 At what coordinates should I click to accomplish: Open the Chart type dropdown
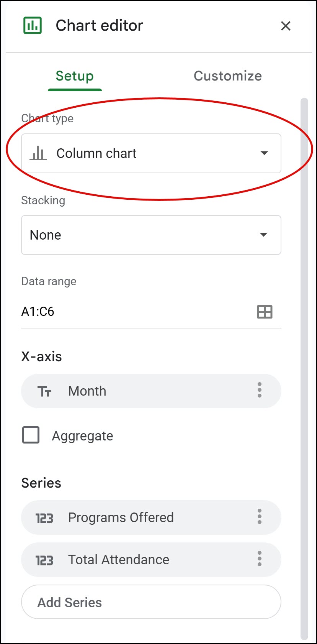151,153
